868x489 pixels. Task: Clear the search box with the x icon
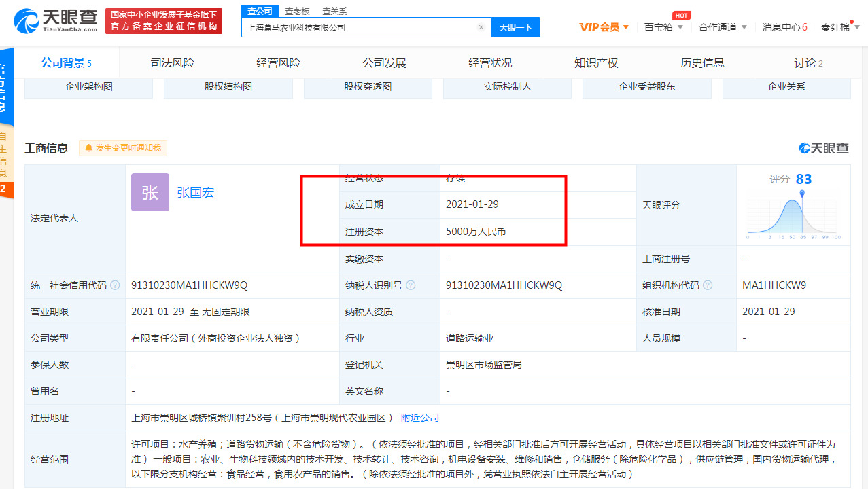(x=481, y=28)
